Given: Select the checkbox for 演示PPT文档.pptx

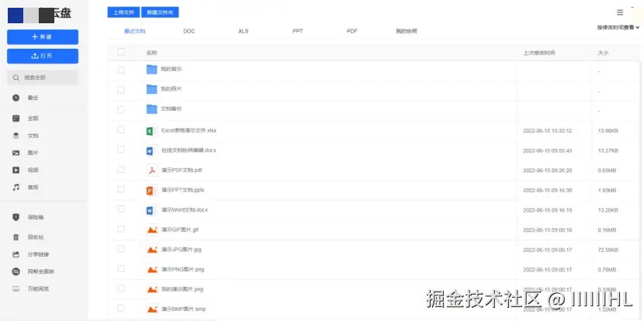Looking at the screenshot, I should click(x=121, y=189).
